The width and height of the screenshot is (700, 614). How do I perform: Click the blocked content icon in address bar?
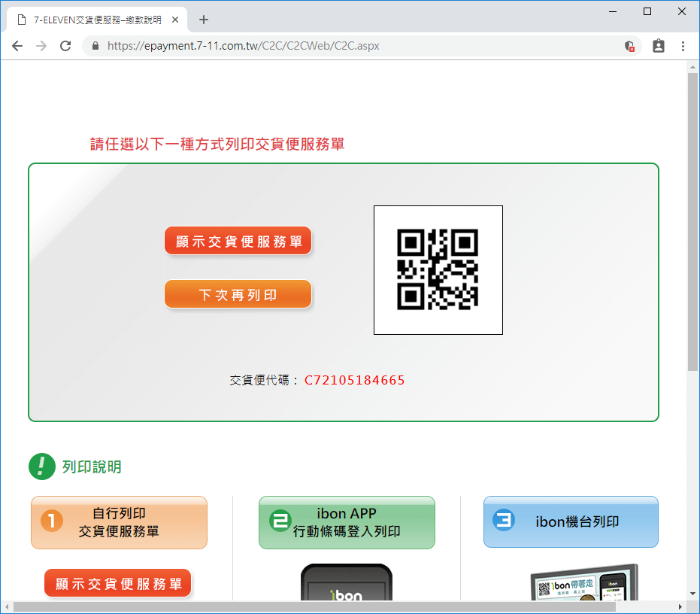pyautogui.click(x=630, y=46)
